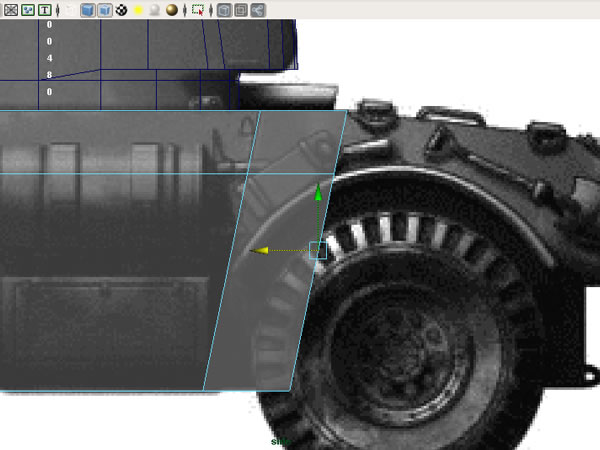600x450 pixels.
Task: Click the green up-arrow manipulator handle
Action: (x=318, y=192)
